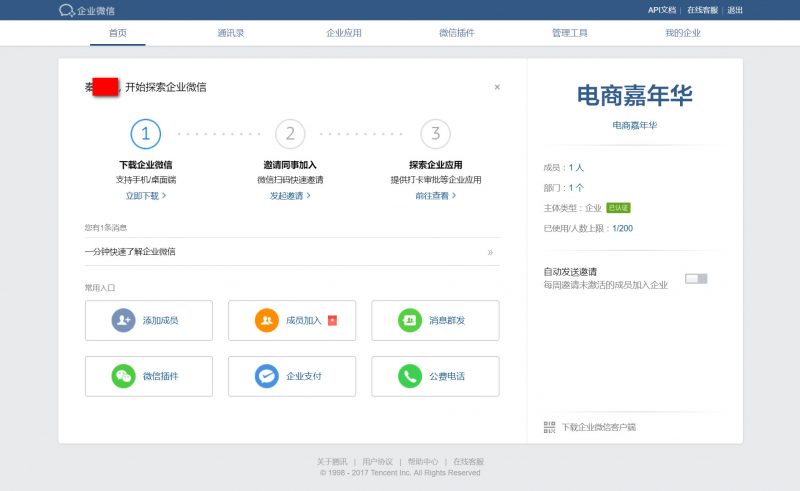
Task: Click the 微信插件 entry label
Action: 160,376
